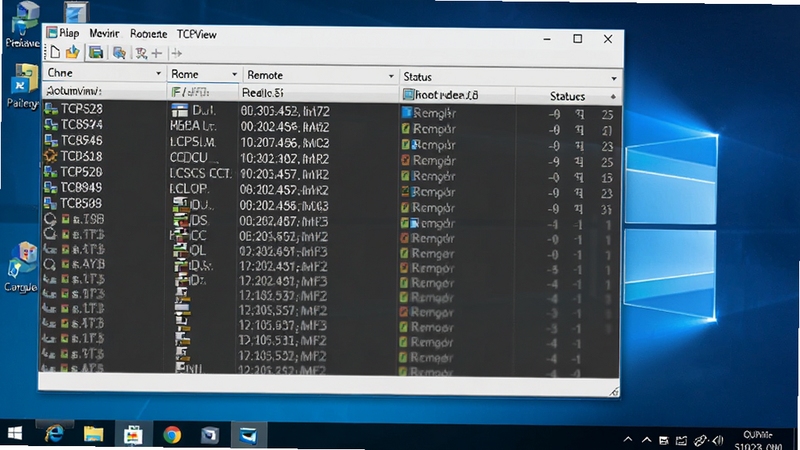Sort by the Statues column header
The image size is (800, 450).
coord(568,96)
